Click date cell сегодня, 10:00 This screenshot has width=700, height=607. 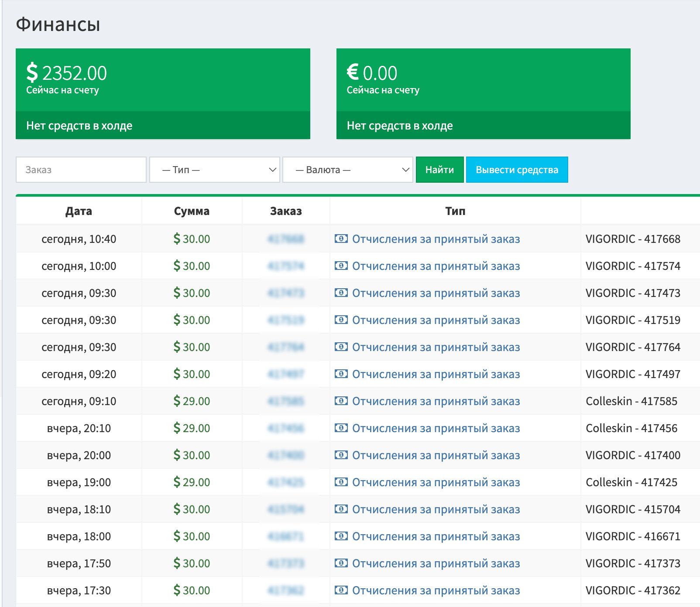pyautogui.click(x=79, y=266)
